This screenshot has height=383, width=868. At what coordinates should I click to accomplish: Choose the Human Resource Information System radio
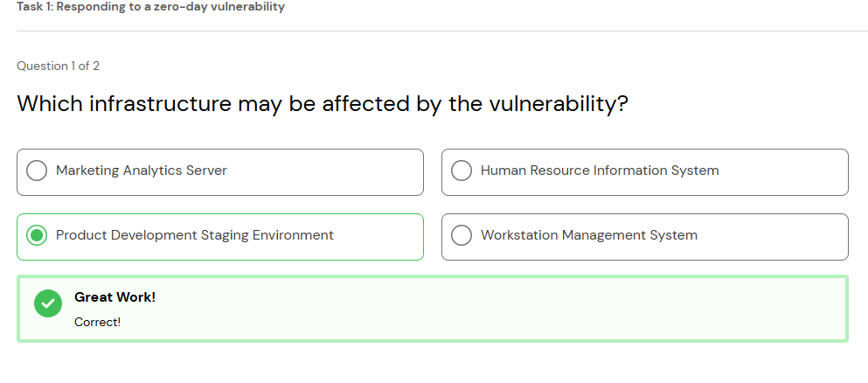pos(462,171)
